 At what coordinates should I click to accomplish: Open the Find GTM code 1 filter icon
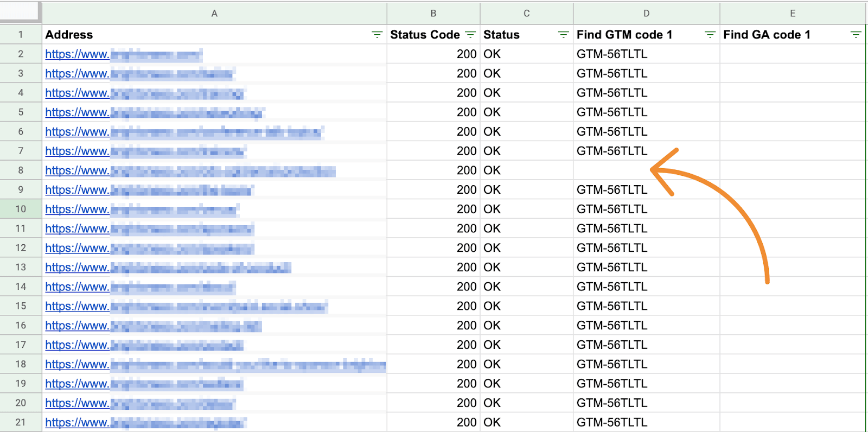[x=710, y=35]
